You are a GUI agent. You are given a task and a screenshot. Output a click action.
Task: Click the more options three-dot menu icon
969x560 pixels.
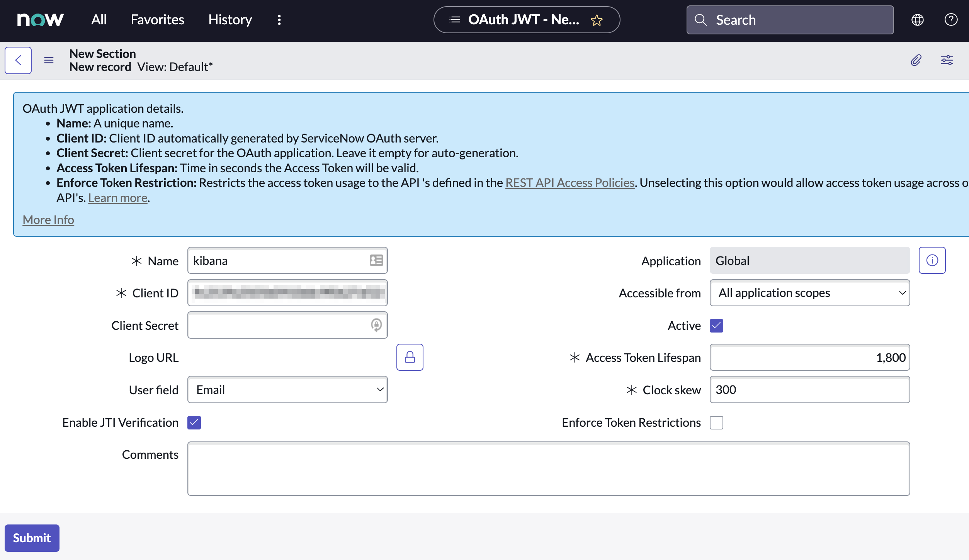pos(279,19)
